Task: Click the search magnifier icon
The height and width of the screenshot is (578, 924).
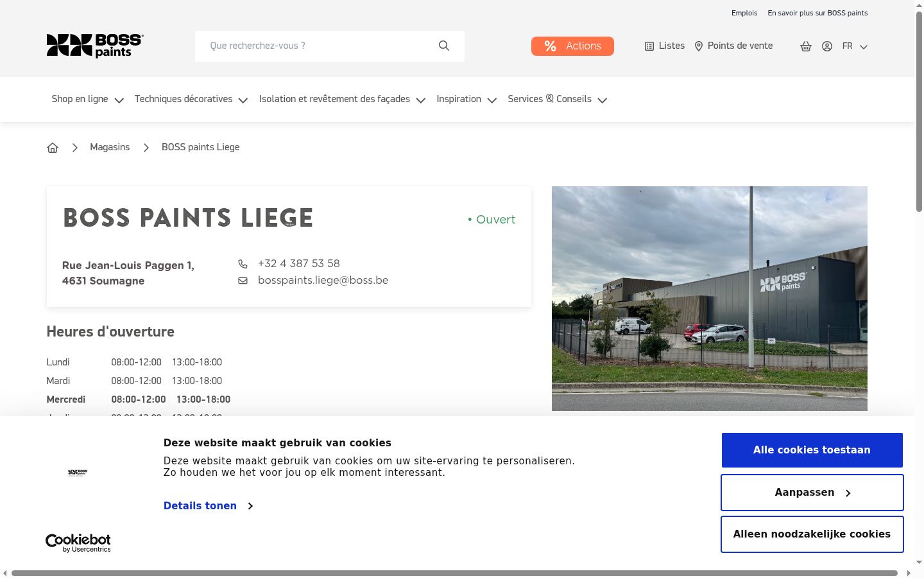Action: pyautogui.click(x=444, y=46)
